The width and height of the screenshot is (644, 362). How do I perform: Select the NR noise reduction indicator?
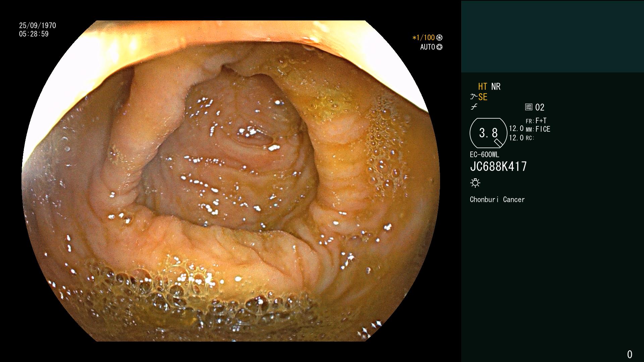(x=496, y=86)
